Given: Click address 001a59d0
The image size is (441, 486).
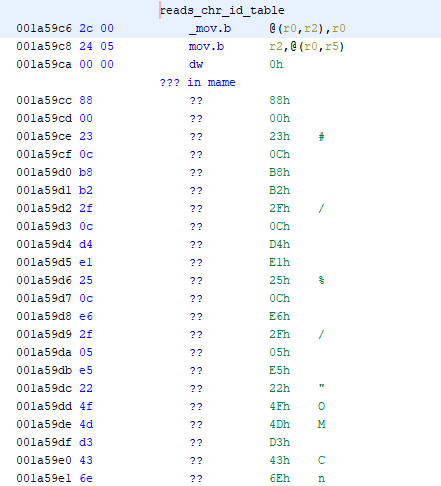Looking at the screenshot, I should (44, 173).
